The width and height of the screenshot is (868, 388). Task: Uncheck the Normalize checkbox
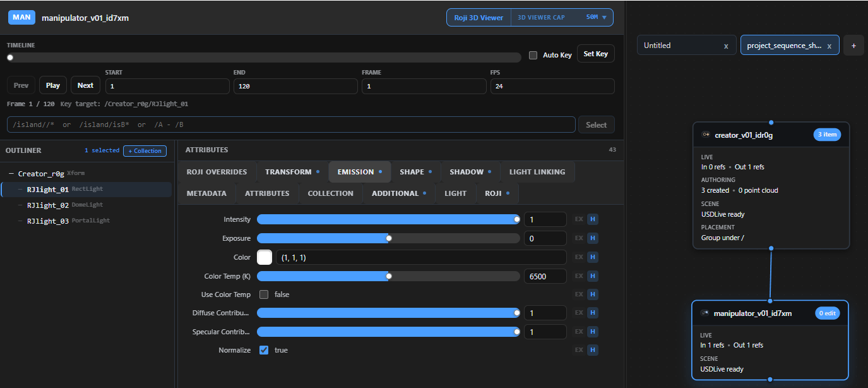(264, 350)
